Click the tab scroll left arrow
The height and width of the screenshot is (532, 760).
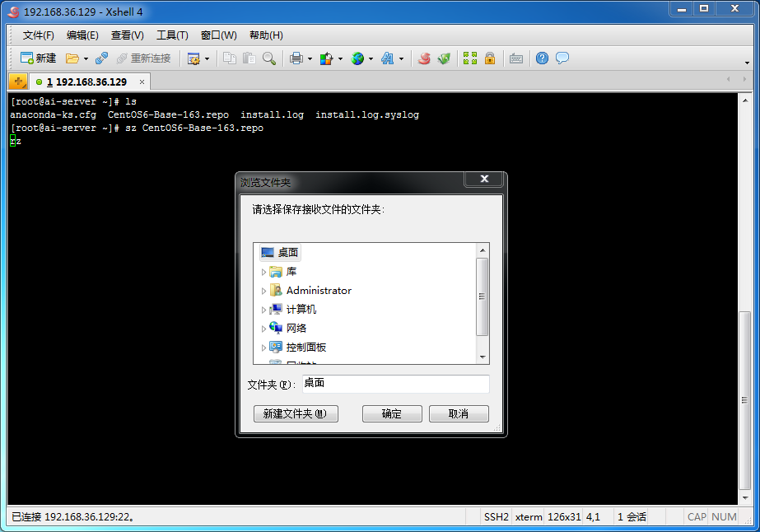coord(729,79)
